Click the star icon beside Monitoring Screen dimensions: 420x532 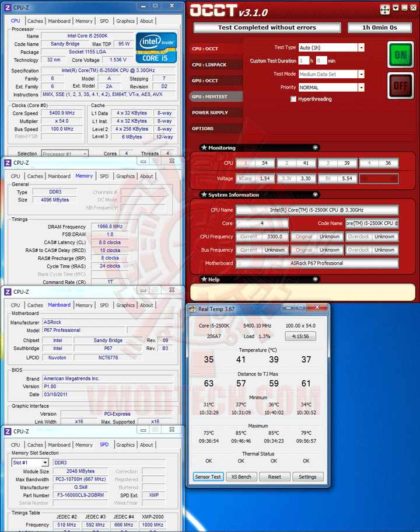pos(204,148)
